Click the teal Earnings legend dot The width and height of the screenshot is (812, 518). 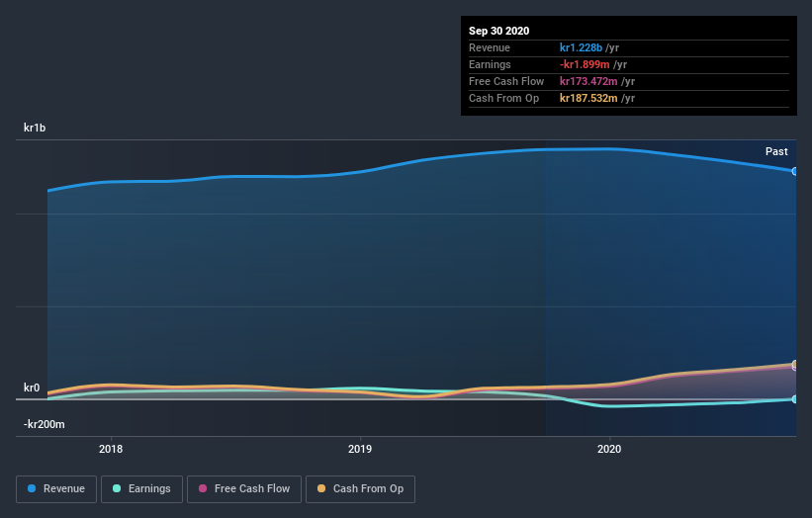[117, 488]
